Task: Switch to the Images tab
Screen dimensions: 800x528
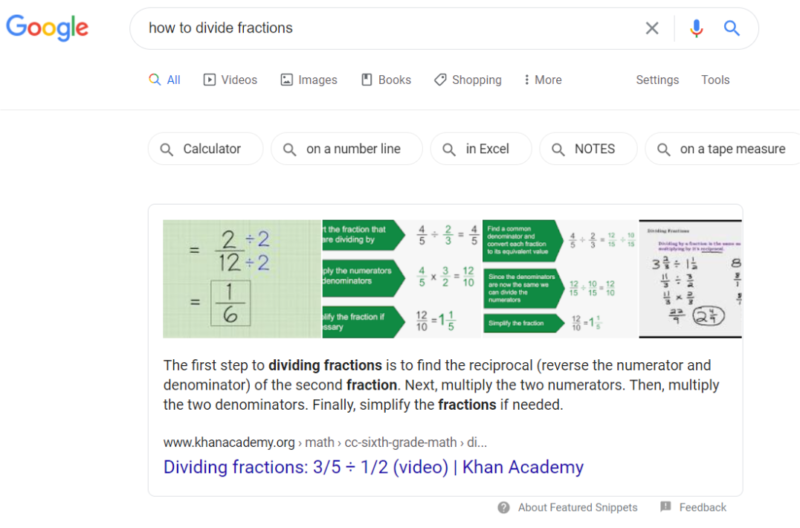Action: (x=309, y=80)
